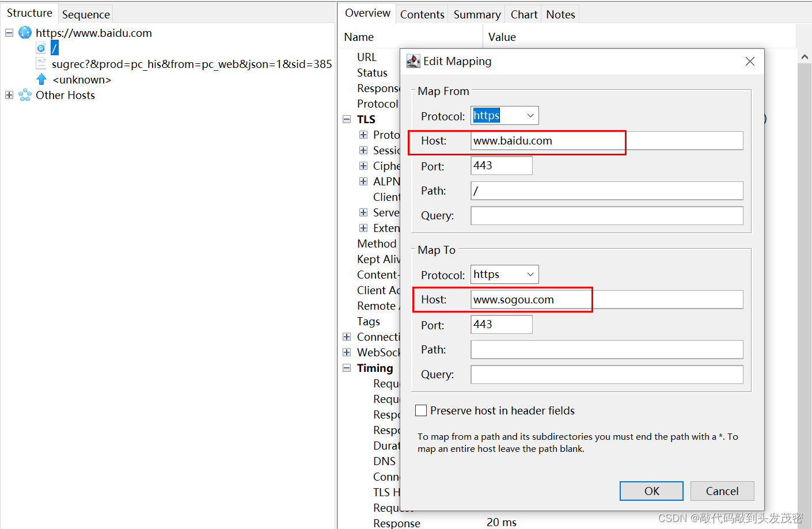Click the Map From Port field
Screen dimensions: 812x529
point(502,166)
